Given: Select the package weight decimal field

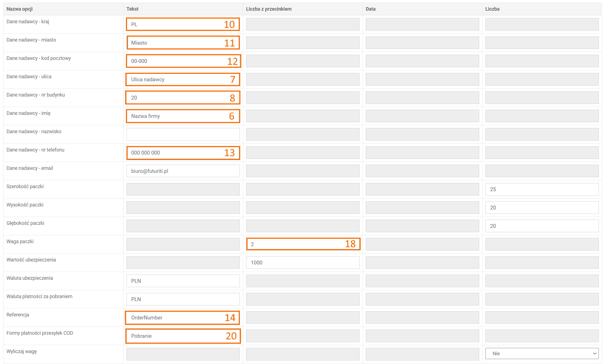Looking at the screenshot, I should [296, 244].
